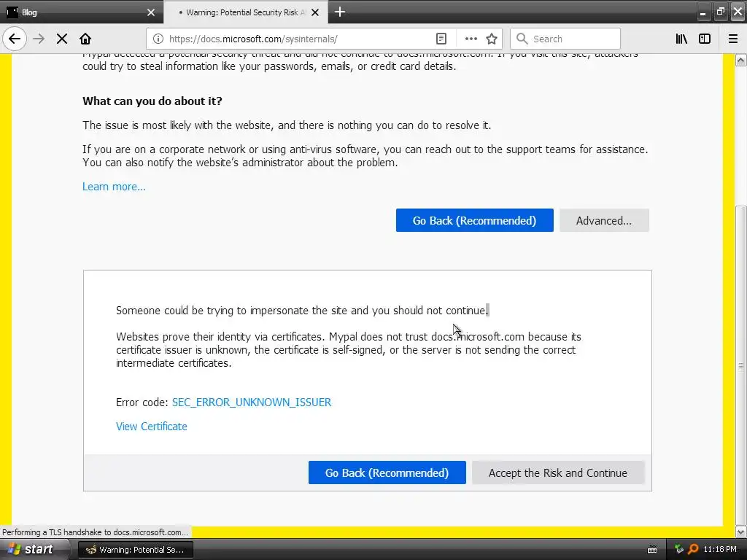747x560 pixels.
Task: Open SEC_ERROR_UNKNOWN_ISSUER error code link
Action: tap(252, 402)
